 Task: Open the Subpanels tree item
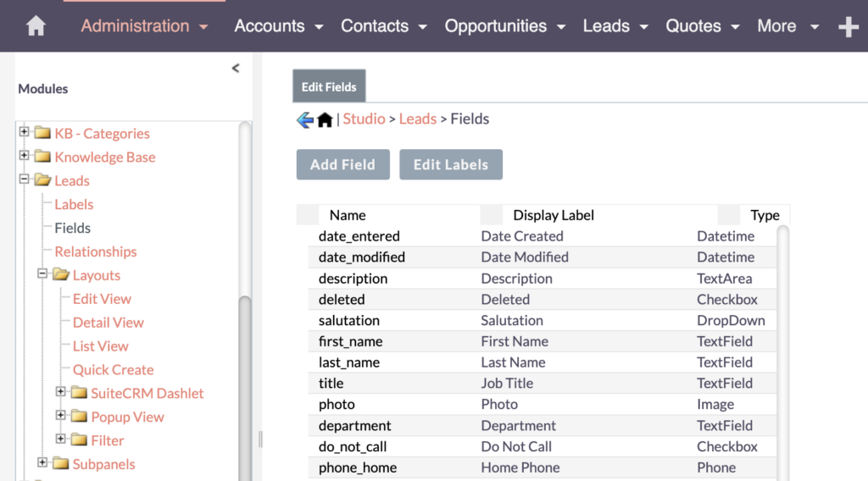(x=103, y=464)
